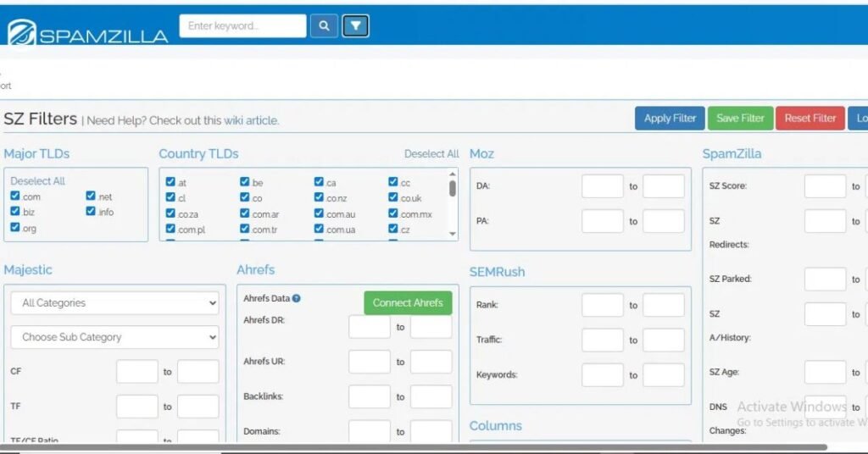The image size is (868, 454).
Task: Toggle the .co checkbox
Action: pos(245,197)
